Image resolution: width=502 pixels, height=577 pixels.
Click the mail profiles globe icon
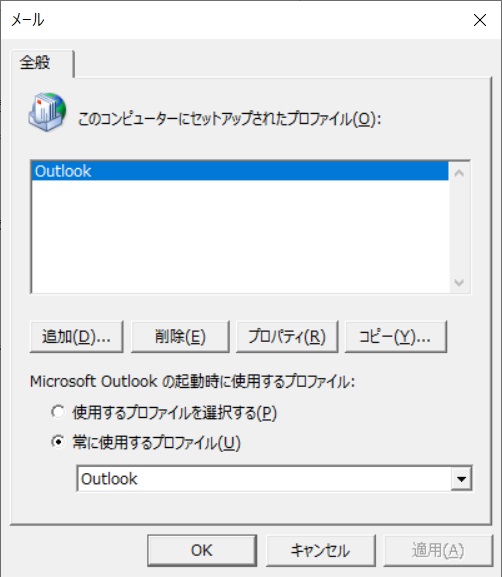click(x=47, y=112)
